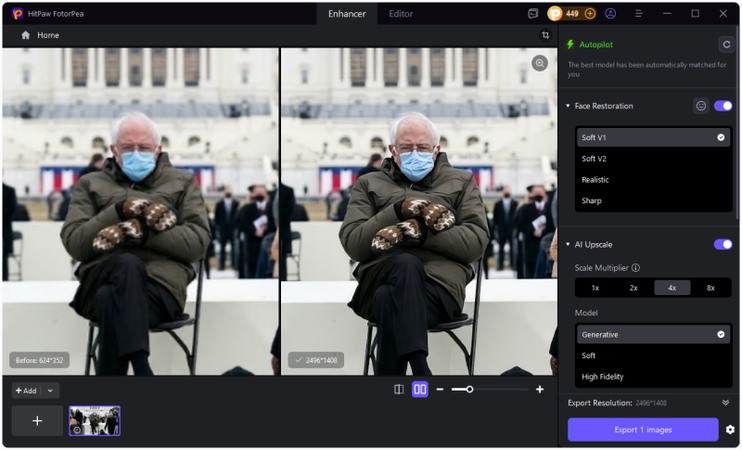This screenshot has height=450, width=742.
Task: Click the HitPaw FotorPea logo icon
Action: [x=18, y=14]
